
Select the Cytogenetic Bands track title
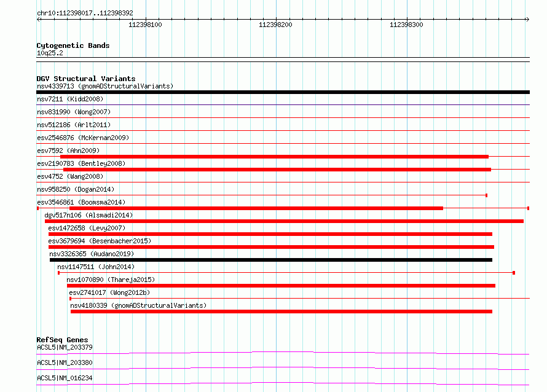click(x=73, y=45)
